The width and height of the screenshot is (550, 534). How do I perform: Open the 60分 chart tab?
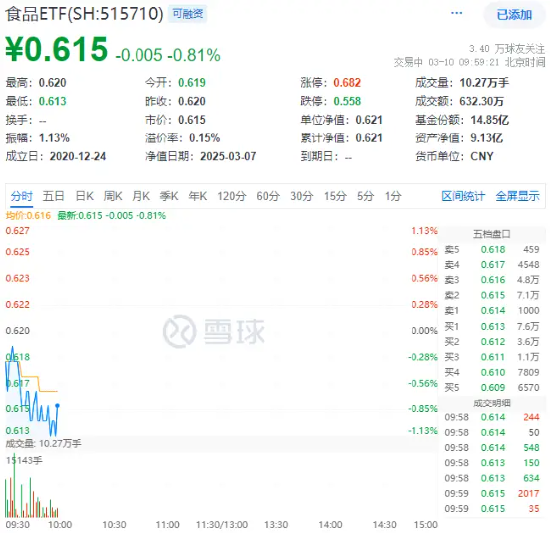click(268, 196)
